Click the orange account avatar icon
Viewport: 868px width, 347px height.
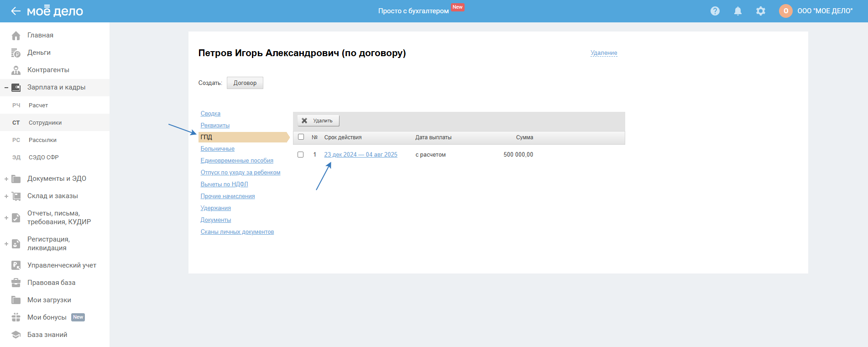[x=786, y=11]
